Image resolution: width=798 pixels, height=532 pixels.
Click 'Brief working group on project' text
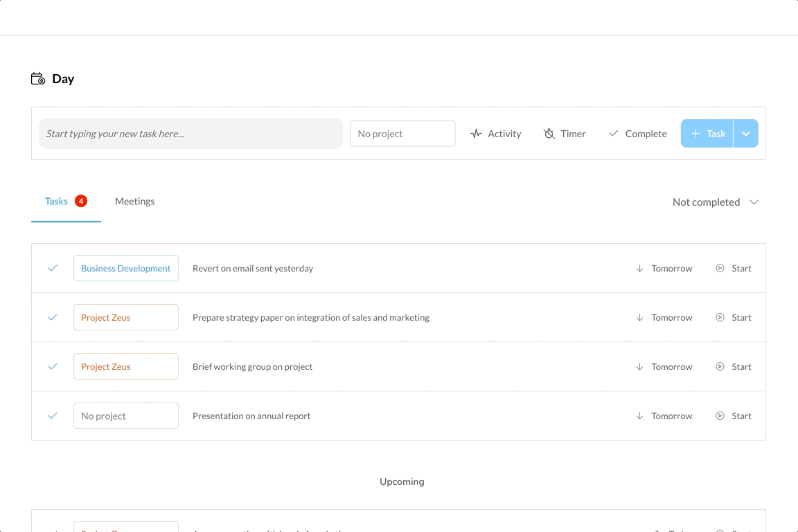pyautogui.click(x=252, y=366)
